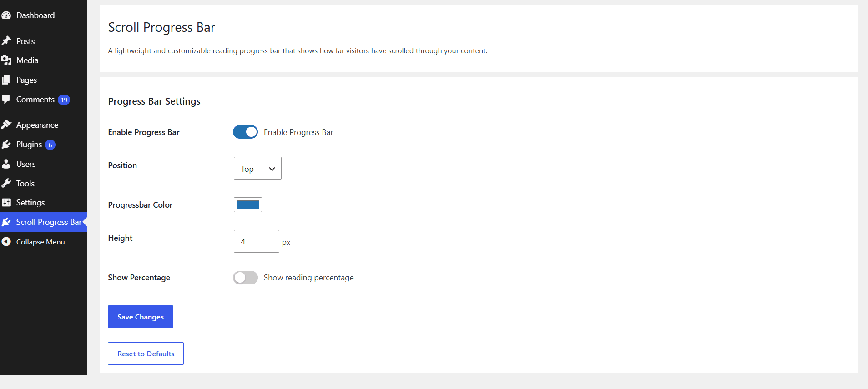Click the Media library icon
Screen dimensions: 868x389
coord(6,60)
